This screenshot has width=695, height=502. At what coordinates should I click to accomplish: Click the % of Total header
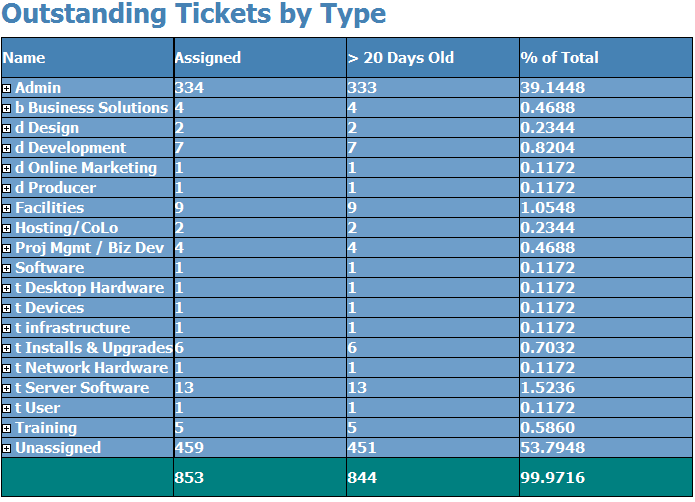coord(559,58)
